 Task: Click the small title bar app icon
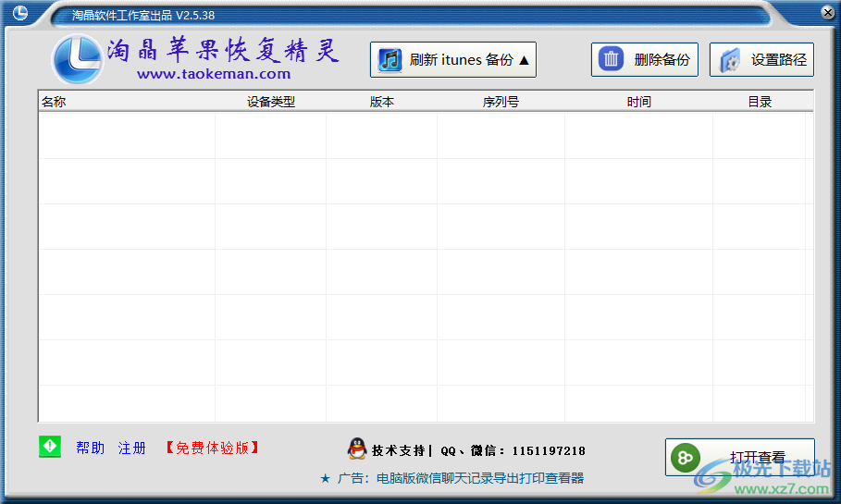[x=20, y=12]
